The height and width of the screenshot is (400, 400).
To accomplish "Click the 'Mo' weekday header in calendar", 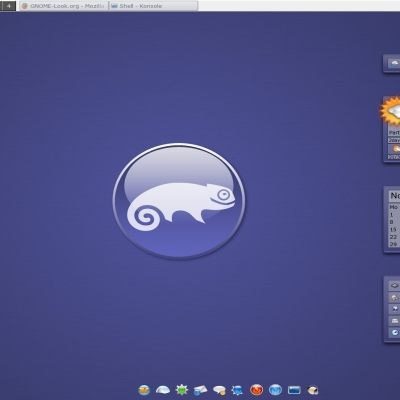I will tap(394, 207).
